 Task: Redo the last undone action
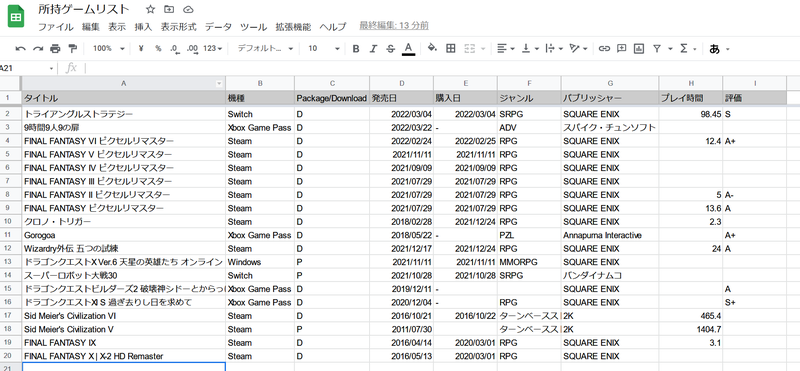click(x=38, y=48)
